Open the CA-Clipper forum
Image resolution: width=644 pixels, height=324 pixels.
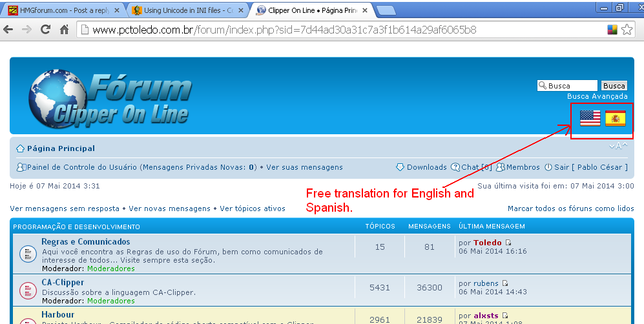(63, 282)
